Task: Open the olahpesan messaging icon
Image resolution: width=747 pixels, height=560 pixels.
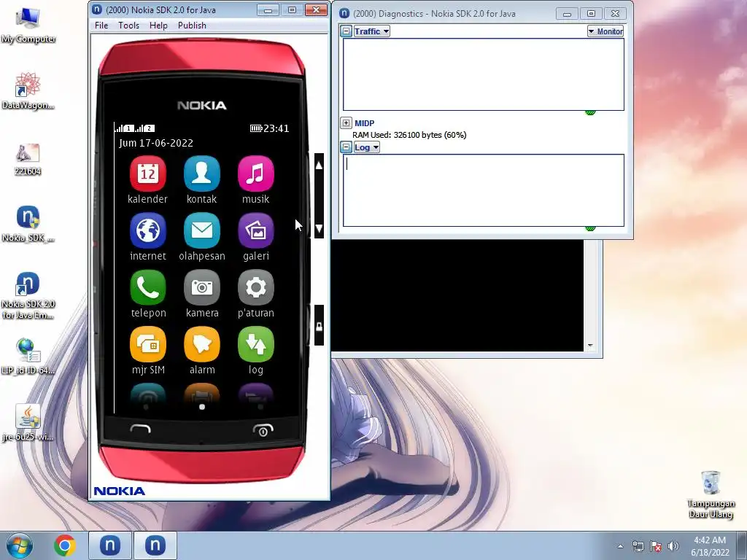Action: 202,231
